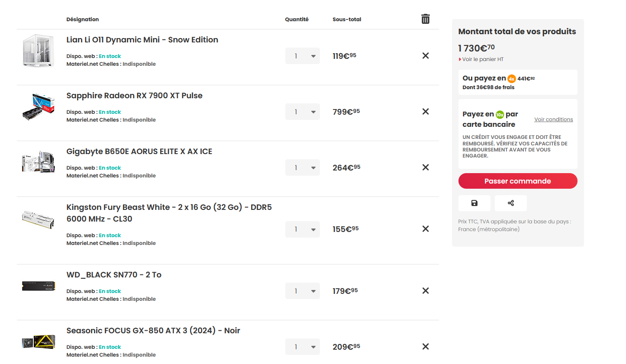Image resolution: width=626 pixels, height=364 pixels.
Task: Delete the Gigabyte B650E AORUS ELITE item
Action: (x=426, y=168)
